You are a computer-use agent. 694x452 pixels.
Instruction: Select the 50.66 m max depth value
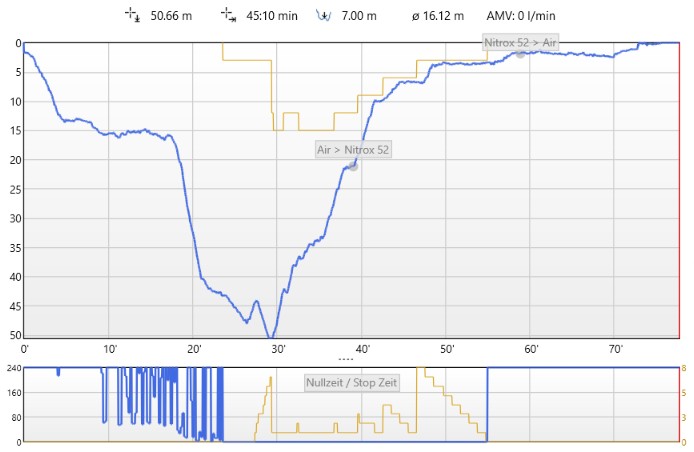coord(171,16)
